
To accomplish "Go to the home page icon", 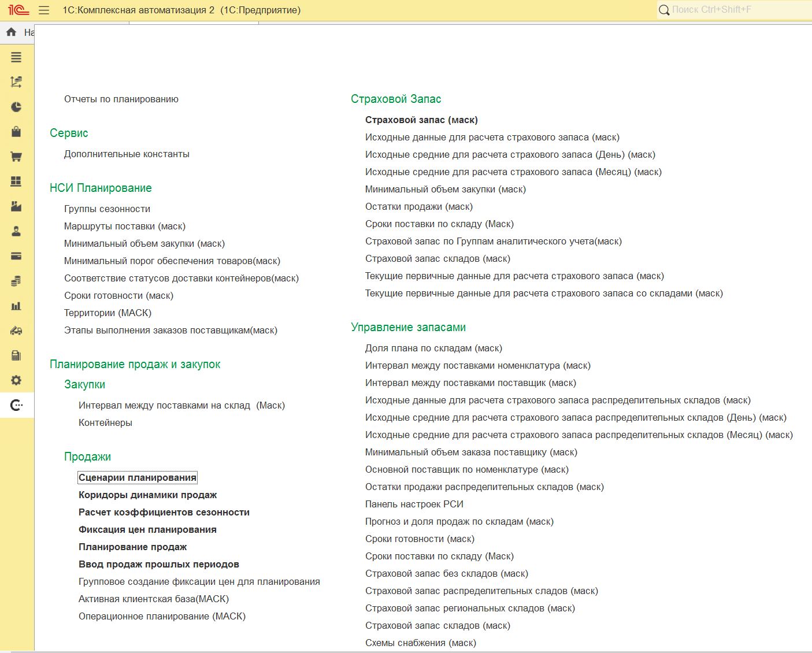I will (x=11, y=32).
